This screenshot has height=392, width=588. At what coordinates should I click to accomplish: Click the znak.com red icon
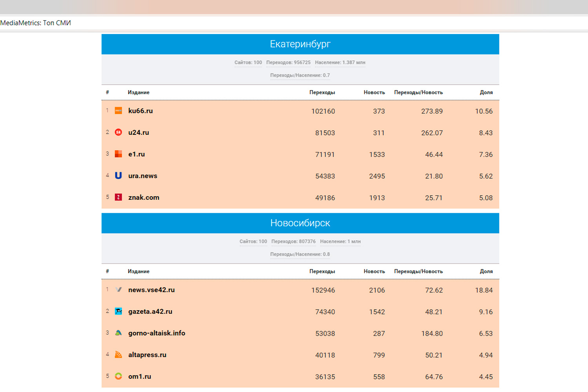click(118, 197)
